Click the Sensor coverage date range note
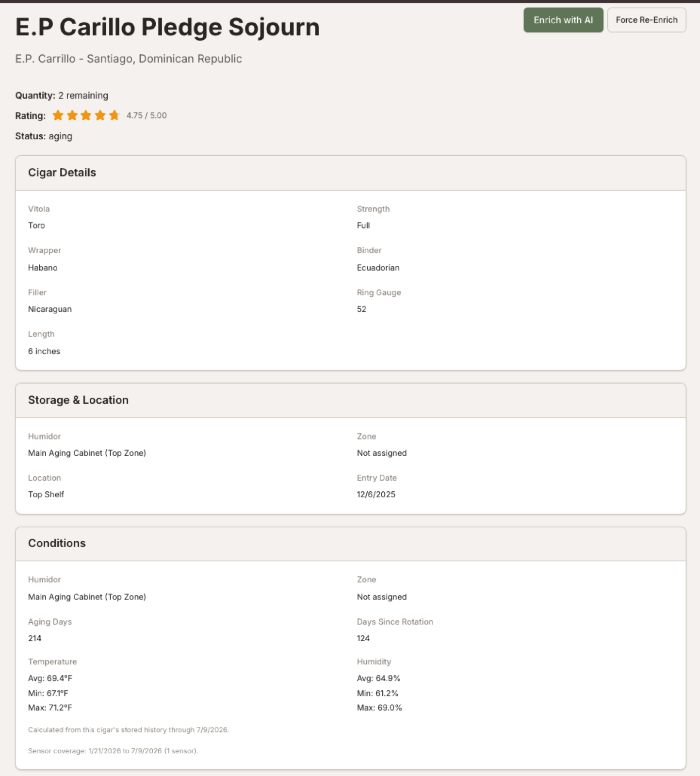Screen dimensions: 700x776 pyautogui.click(x=113, y=751)
